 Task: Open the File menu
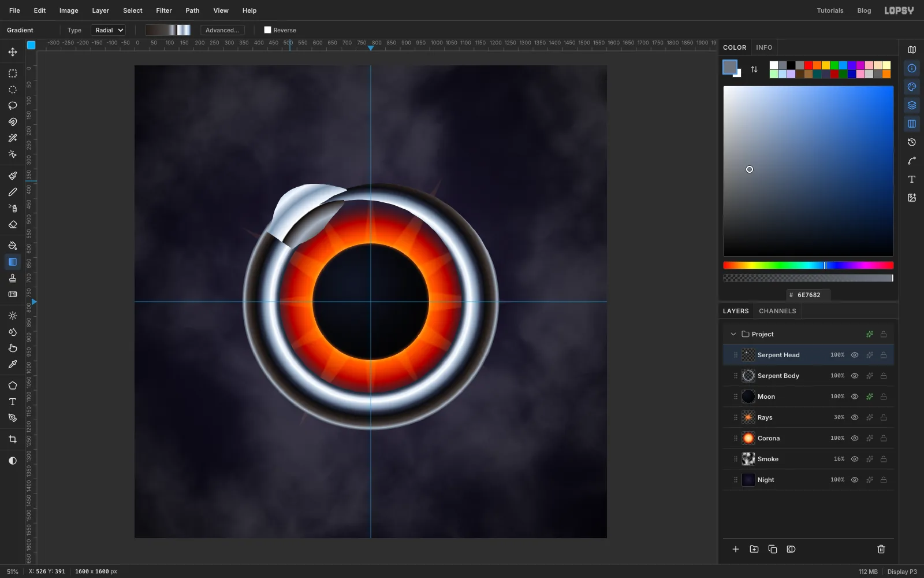point(14,10)
